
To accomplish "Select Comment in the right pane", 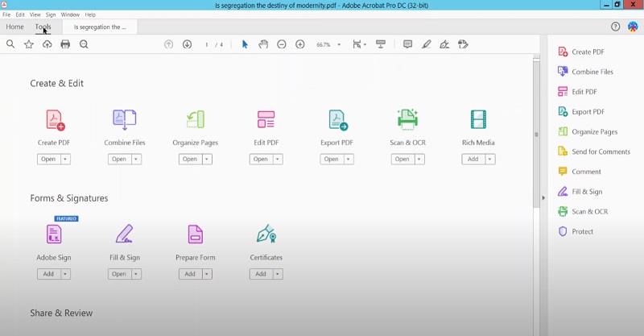I will click(x=580, y=172).
